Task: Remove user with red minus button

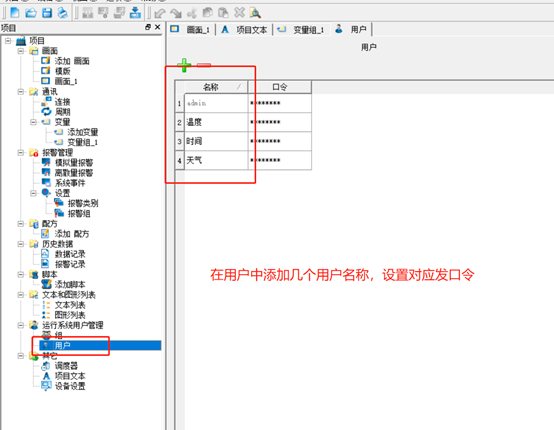Action: (204, 65)
